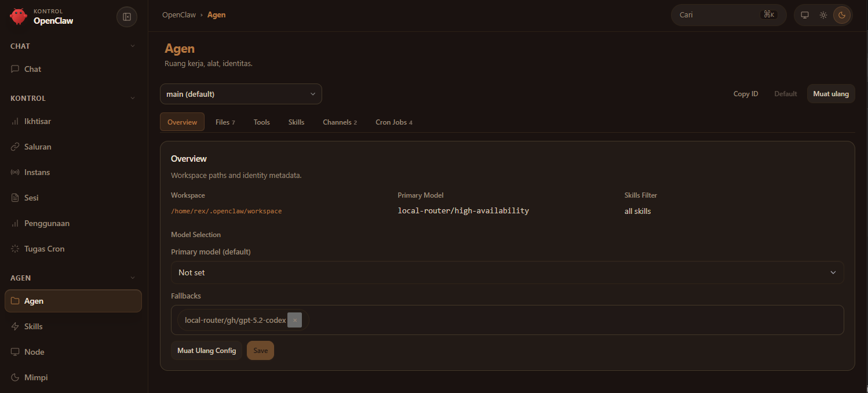Open Instans broadcast icon
The height and width of the screenshot is (393, 868).
pyautogui.click(x=15, y=172)
